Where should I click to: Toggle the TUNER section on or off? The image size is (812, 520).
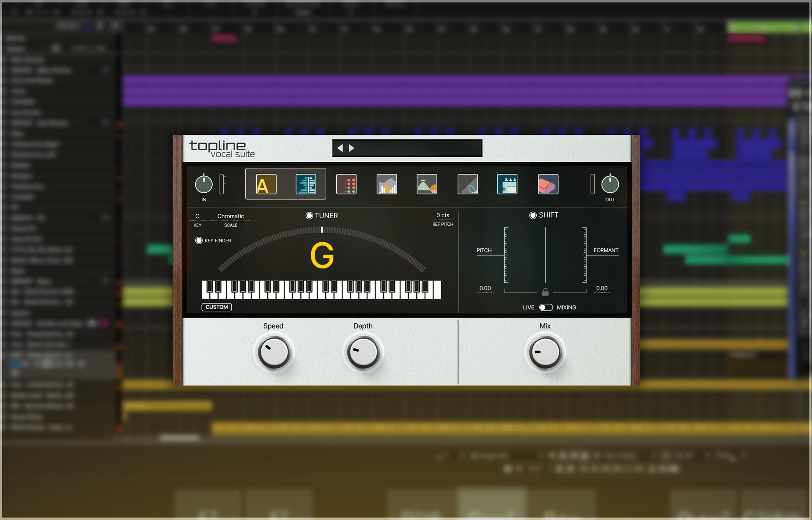click(x=309, y=216)
